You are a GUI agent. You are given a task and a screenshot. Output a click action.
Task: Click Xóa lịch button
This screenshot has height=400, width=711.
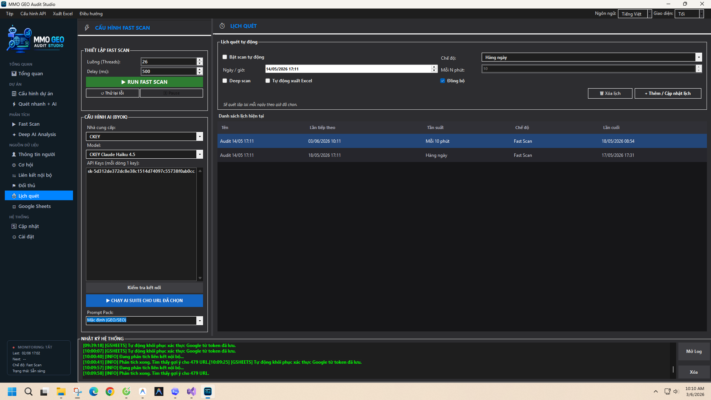[610, 93]
